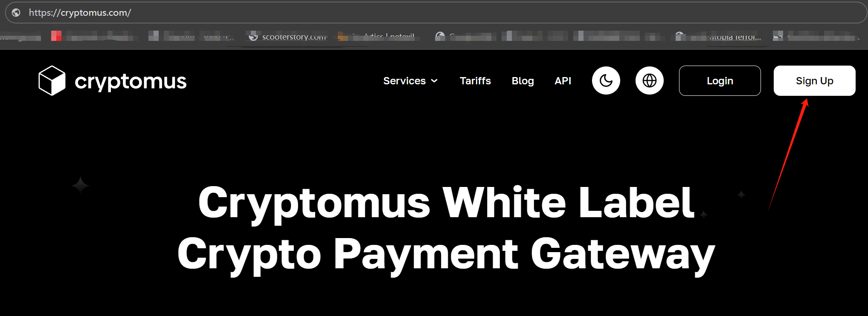Image resolution: width=868 pixels, height=316 pixels.
Task: Toggle dark mode with the moon icon
Action: tap(606, 80)
